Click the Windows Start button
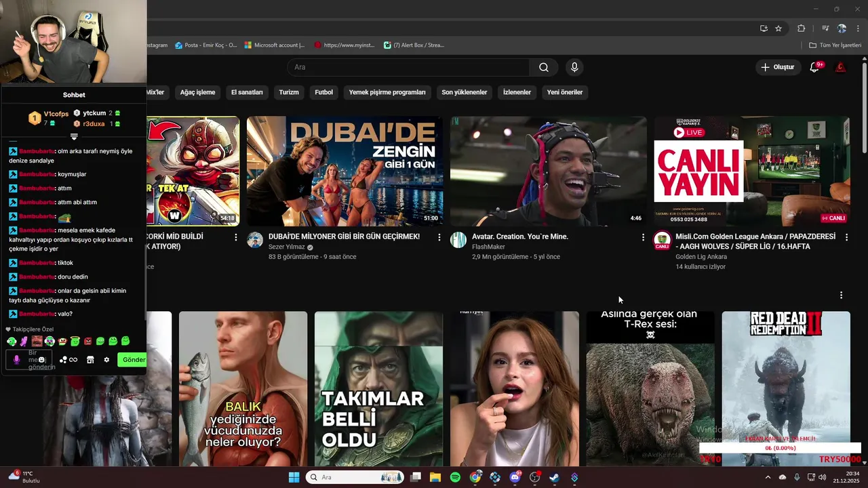Viewport: 868px width, 488px height. (294, 477)
